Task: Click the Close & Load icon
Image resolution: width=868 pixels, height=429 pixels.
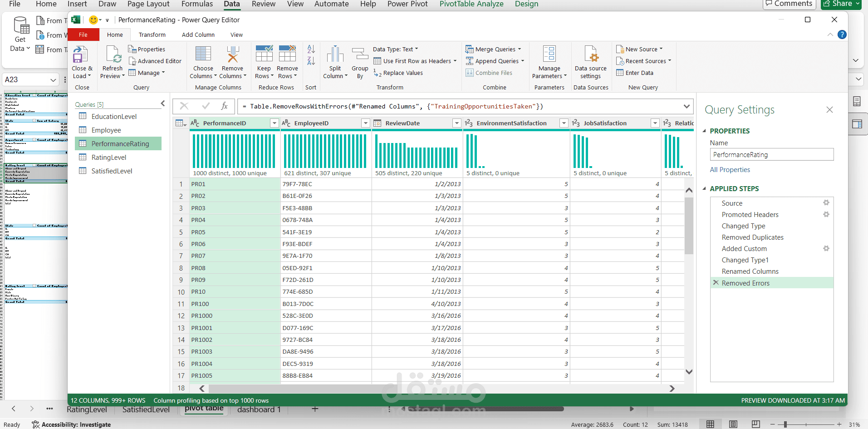Action: click(81, 54)
